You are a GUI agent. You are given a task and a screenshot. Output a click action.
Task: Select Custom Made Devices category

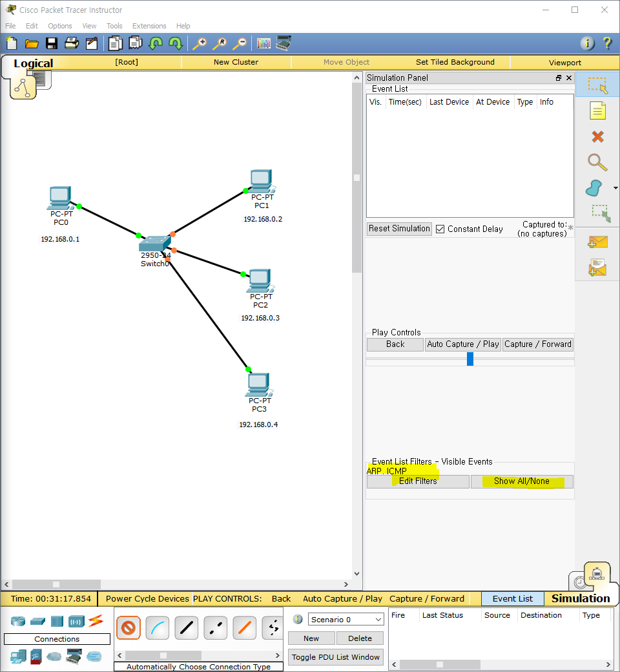74,656
